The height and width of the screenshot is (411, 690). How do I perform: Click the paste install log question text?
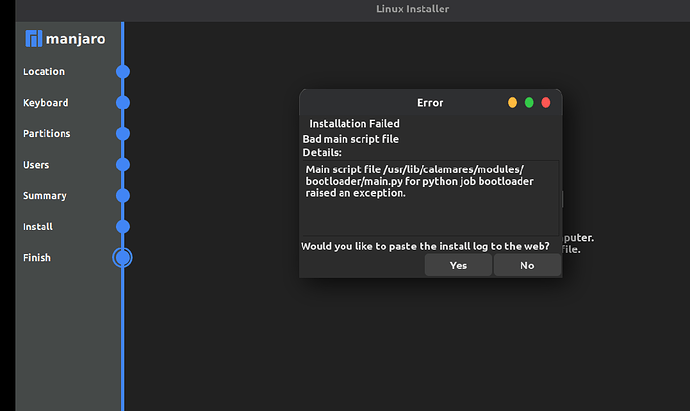click(x=425, y=246)
